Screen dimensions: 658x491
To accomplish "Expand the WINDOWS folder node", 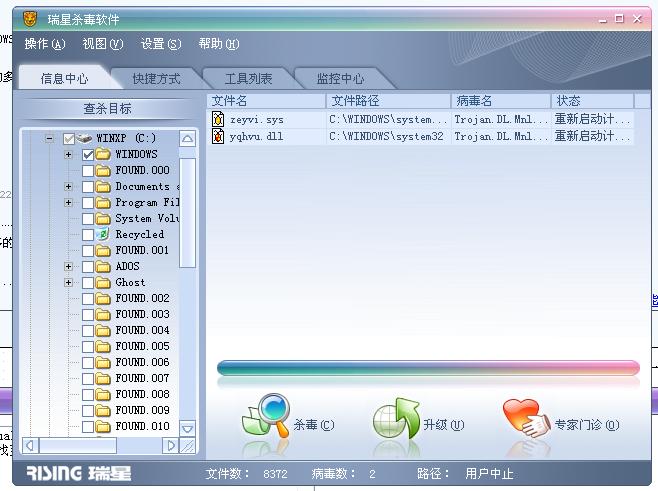I will (x=68, y=154).
